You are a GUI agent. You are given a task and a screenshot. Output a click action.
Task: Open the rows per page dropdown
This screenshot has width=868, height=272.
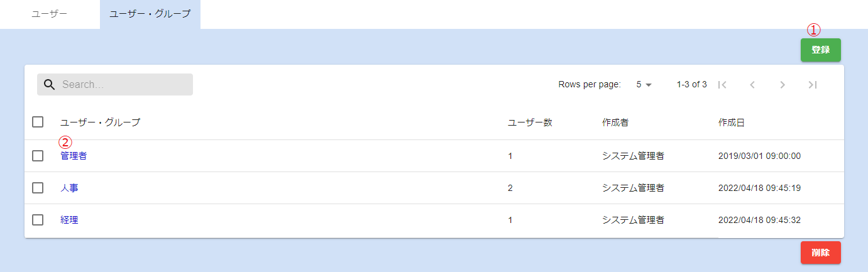[644, 85]
